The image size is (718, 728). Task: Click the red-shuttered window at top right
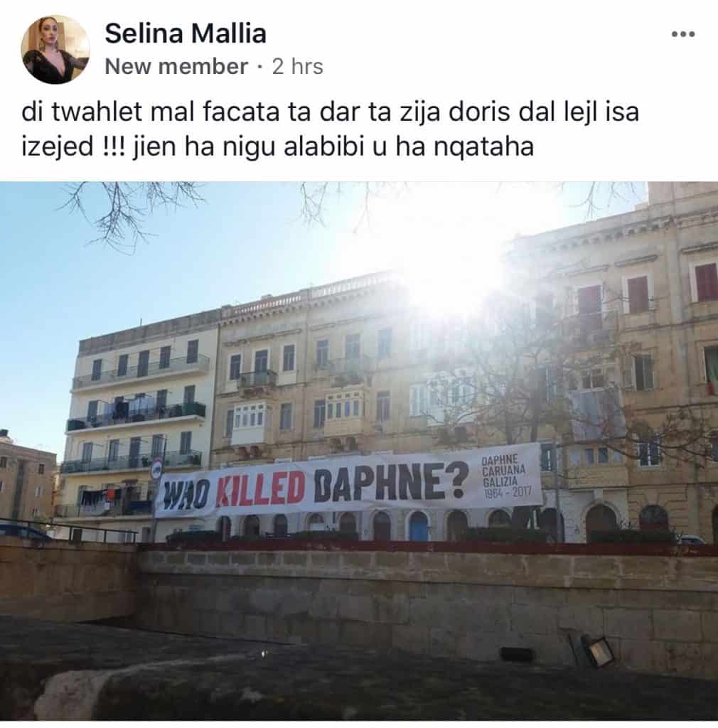click(x=707, y=282)
